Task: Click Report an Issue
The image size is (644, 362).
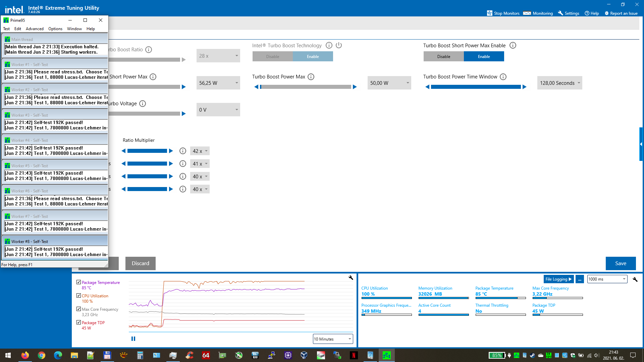Action: tap(621, 13)
